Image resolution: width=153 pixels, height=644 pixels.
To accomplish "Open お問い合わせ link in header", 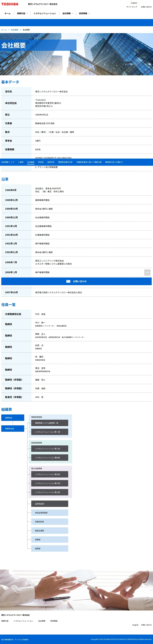I will tap(146, 7).
